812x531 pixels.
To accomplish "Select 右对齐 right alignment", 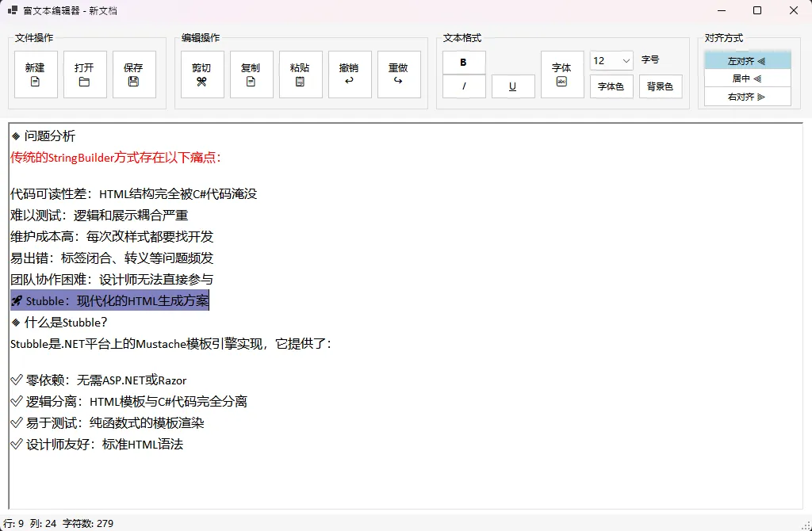I will [x=748, y=97].
